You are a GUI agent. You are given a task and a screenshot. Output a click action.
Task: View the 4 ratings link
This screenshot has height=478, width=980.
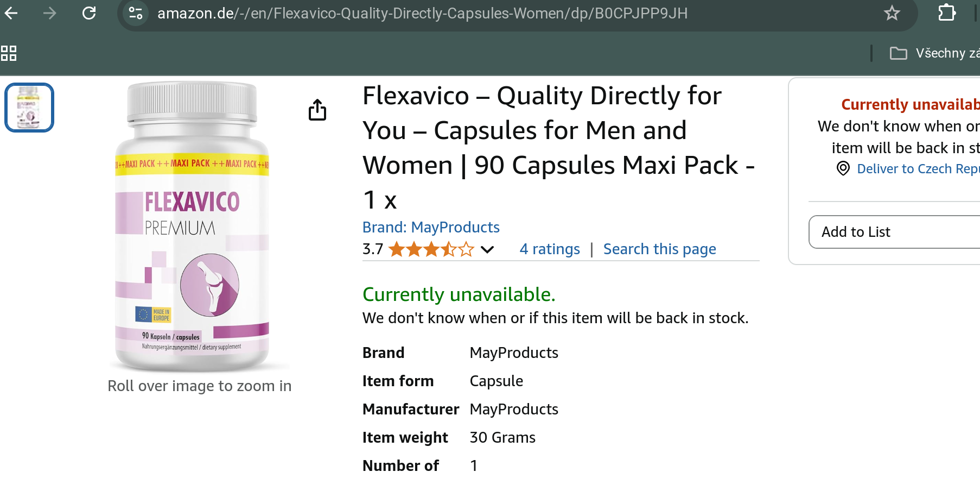click(550, 249)
